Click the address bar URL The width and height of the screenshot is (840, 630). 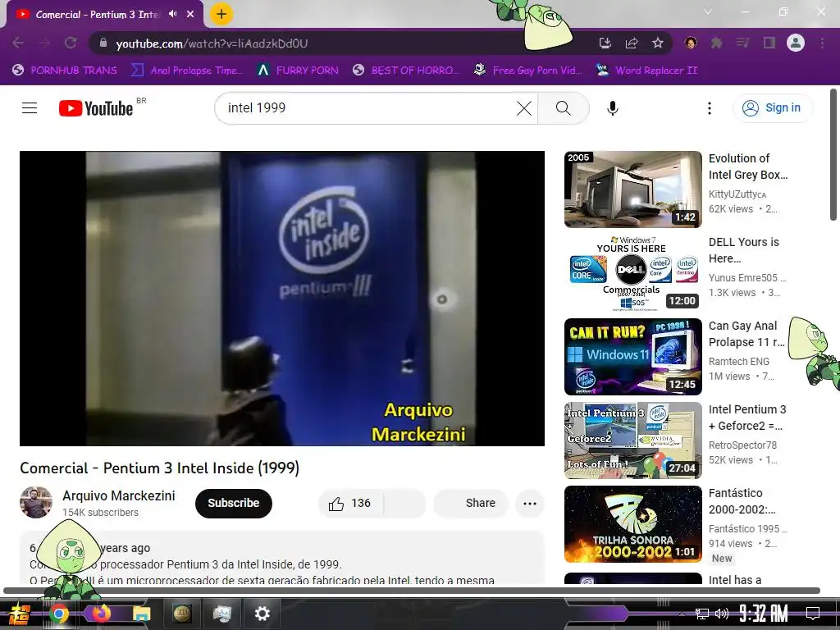pyautogui.click(x=212, y=43)
